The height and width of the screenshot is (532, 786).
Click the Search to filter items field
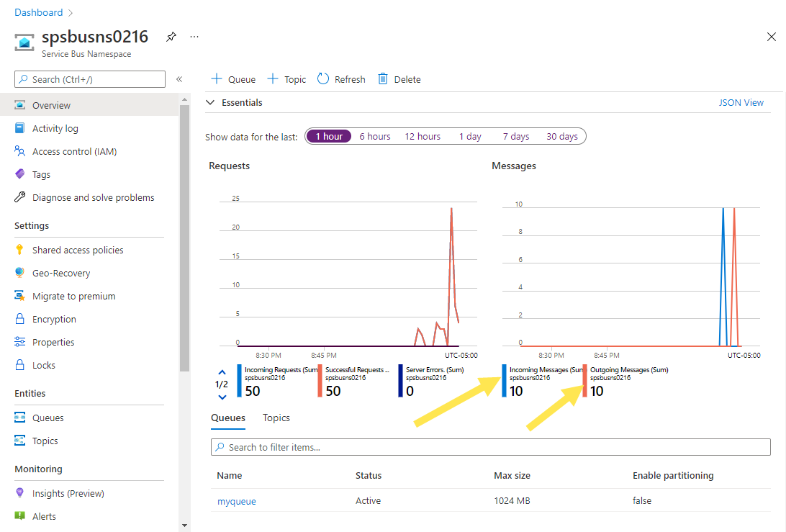[490, 447]
